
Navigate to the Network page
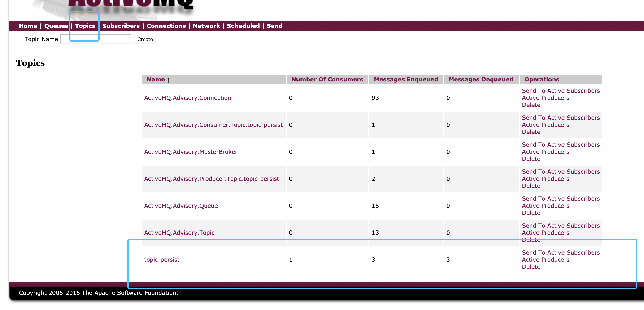(206, 26)
